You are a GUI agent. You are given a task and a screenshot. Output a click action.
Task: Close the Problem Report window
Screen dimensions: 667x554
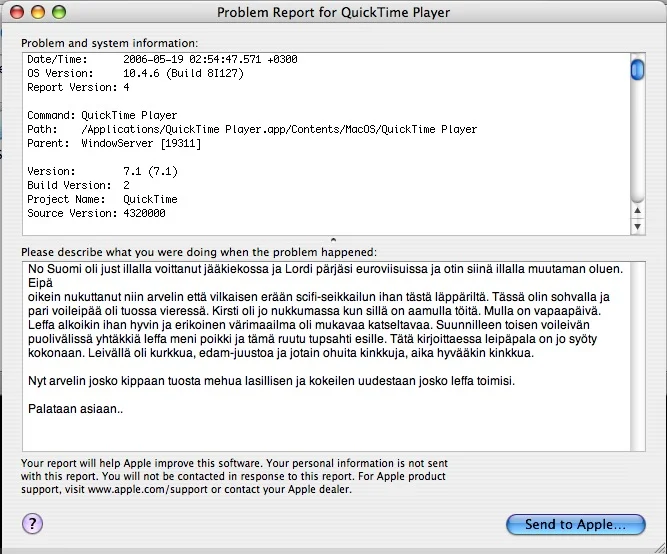click(19, 12)
